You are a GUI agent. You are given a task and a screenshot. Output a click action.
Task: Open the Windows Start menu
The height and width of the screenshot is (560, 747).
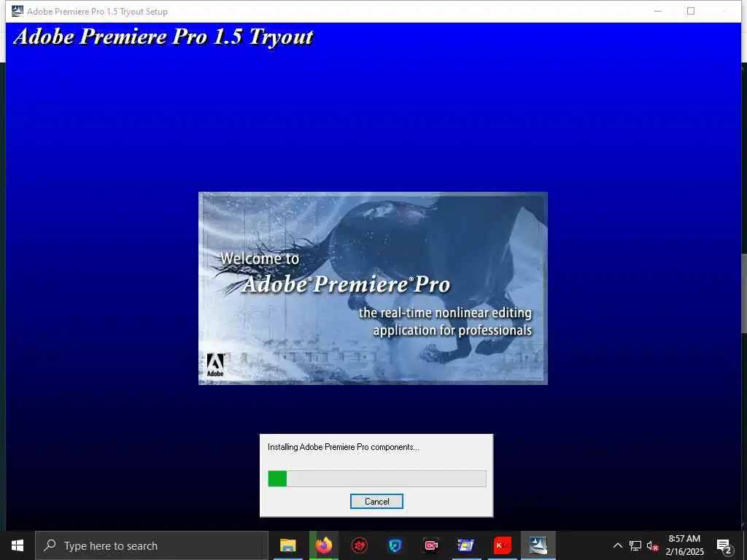pos(18,545)
